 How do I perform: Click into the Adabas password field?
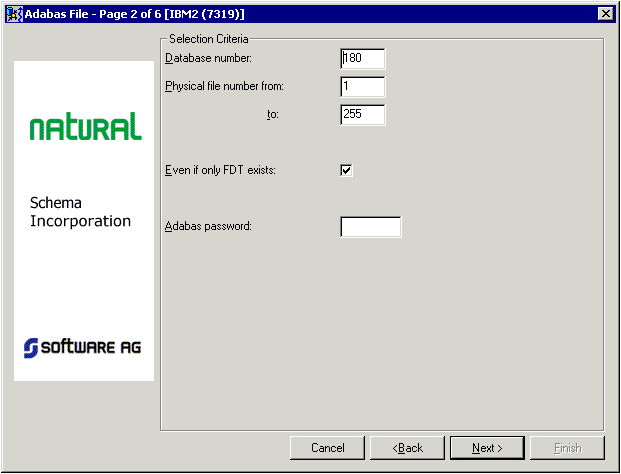click(x=370, y=227)
